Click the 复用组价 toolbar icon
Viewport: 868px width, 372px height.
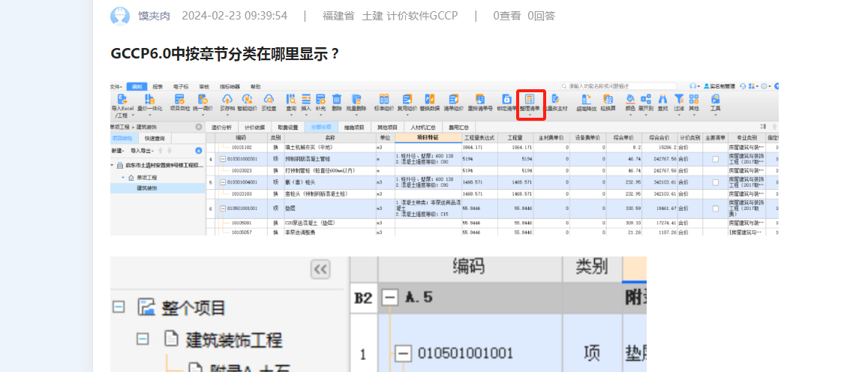[x=407, y=99]
